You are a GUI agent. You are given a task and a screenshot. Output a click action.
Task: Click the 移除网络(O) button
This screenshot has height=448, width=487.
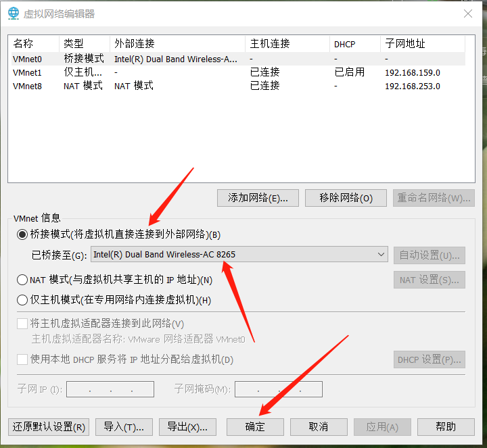click(346, 198)
